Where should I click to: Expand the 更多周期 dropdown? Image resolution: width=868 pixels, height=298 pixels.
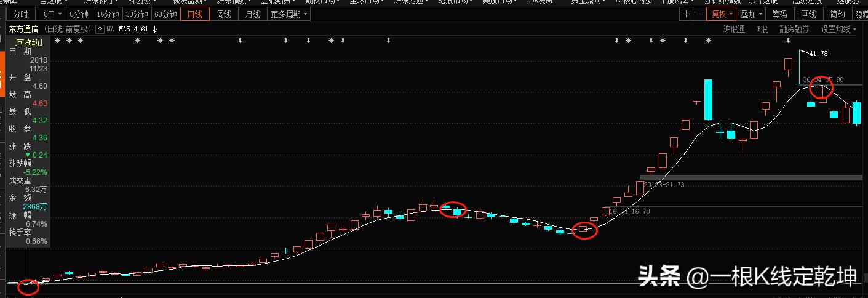coord(289,14)
